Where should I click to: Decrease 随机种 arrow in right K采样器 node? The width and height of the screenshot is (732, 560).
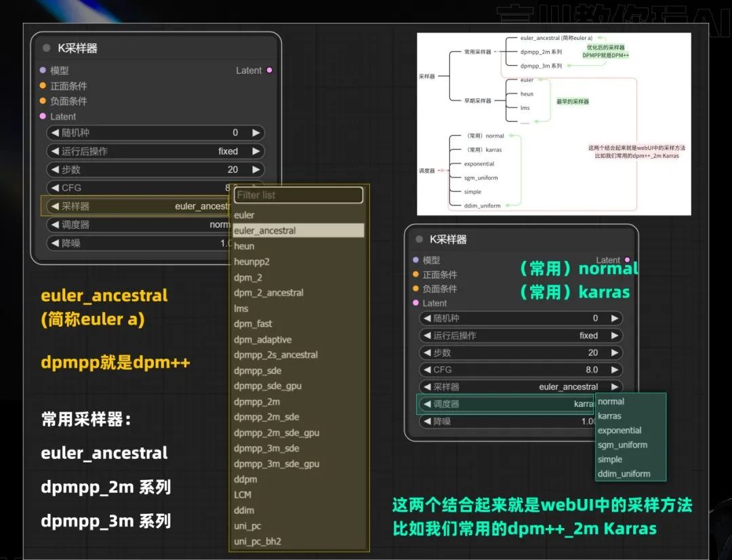pos(427,318)
